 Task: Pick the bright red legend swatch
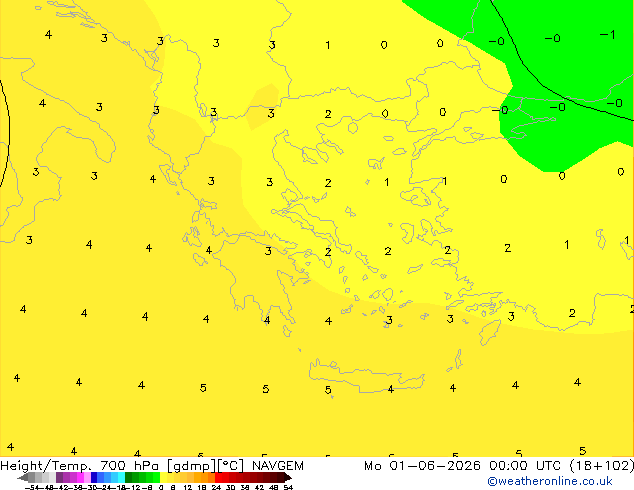(x=218, y=477)
